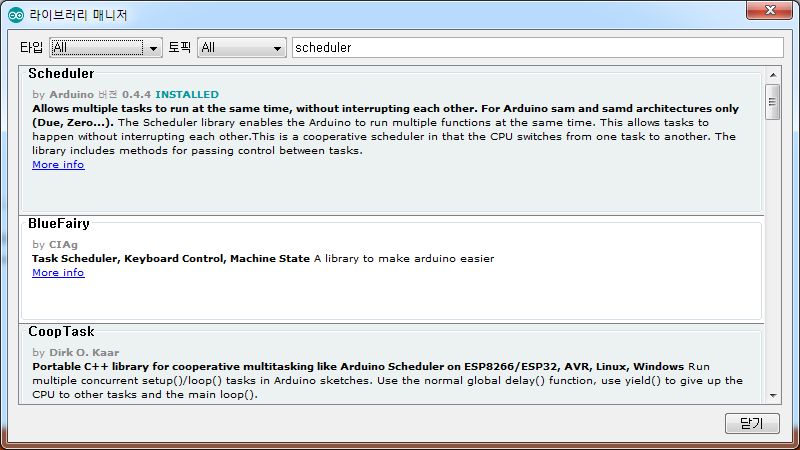Close the Library Manager window with X
This screenshot has height=450, width=800.
click(x=770, y=10)
